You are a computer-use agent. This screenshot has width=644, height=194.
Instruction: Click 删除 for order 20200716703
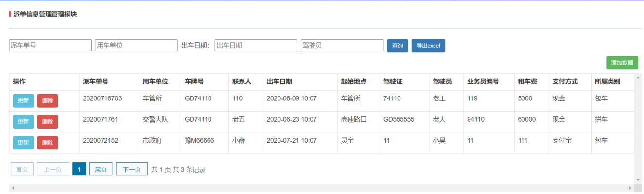click(48, 101)
